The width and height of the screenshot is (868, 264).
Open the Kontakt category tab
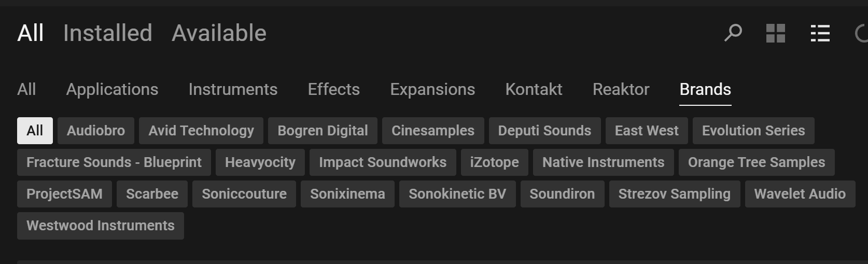(534, 89)
